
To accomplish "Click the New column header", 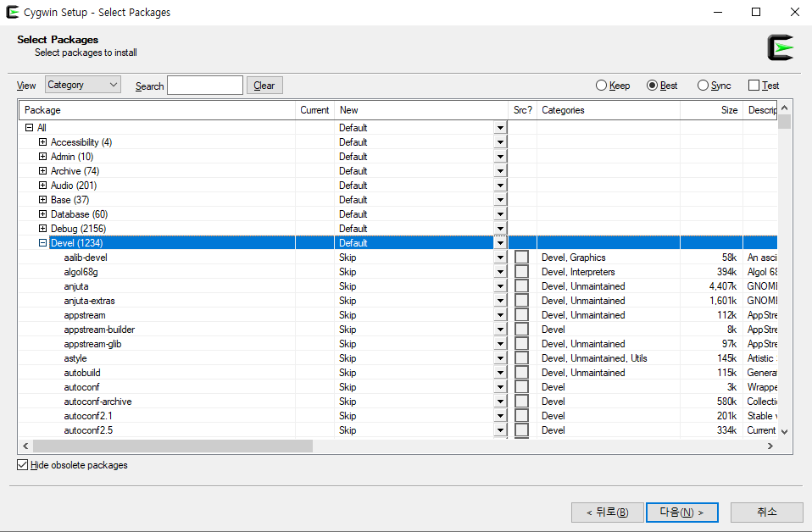I will point(421,110).
